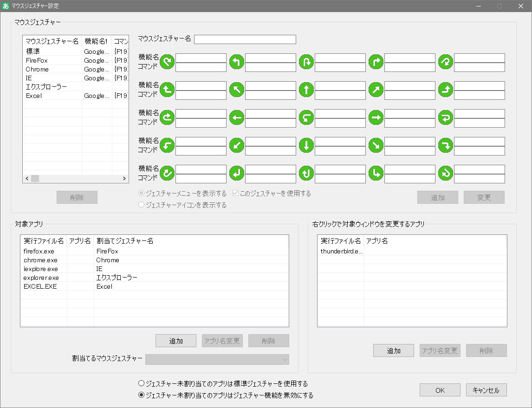Select the down-right diagonal arrow gesture icon

tap(376, 145)
